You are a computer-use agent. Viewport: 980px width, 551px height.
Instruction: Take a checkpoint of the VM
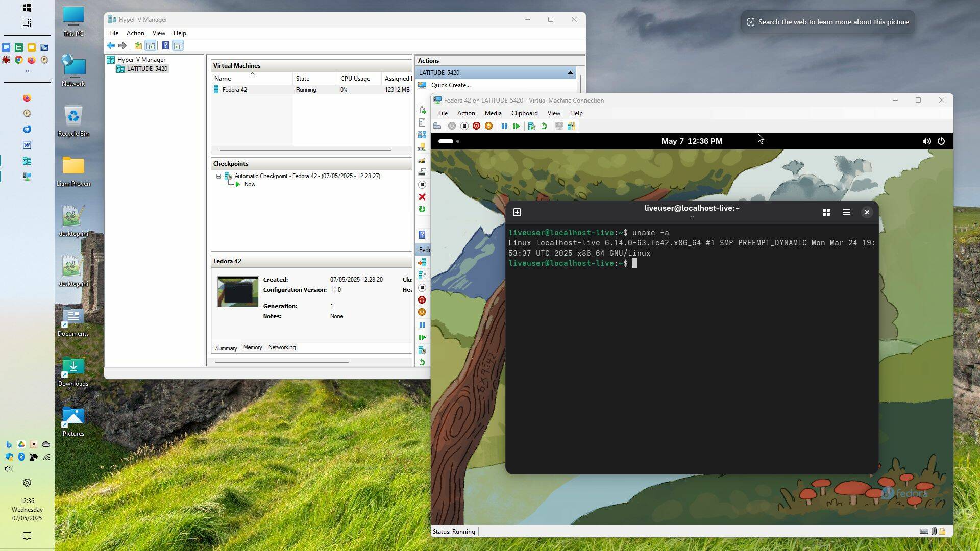coord(531,126)
